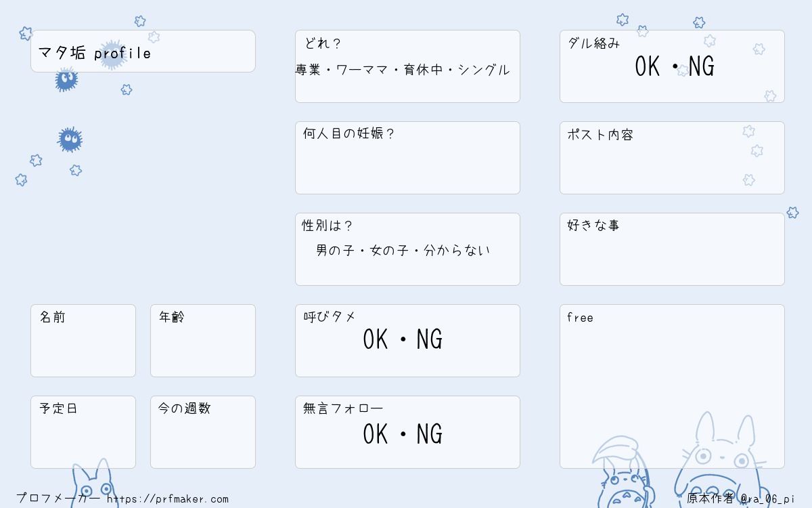Click the large Totoro illustration at bottom right
Image resolution: width=812 pixels, height=508 pixels.
719,461
